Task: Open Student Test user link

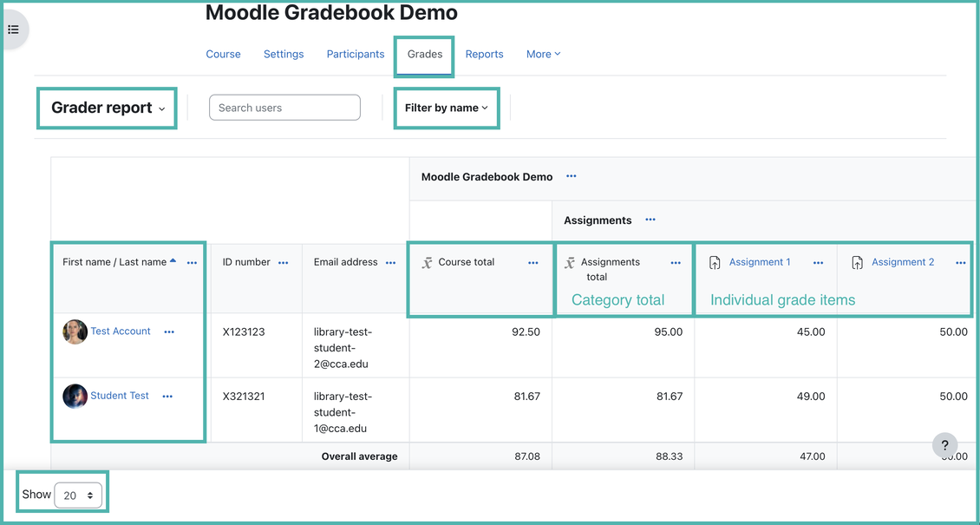Action: pos(120,396)
